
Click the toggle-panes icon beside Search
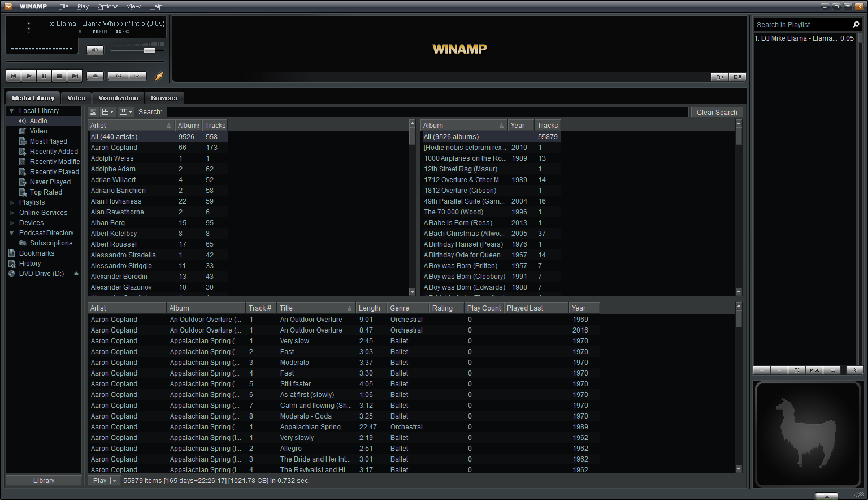coord(93,112)
